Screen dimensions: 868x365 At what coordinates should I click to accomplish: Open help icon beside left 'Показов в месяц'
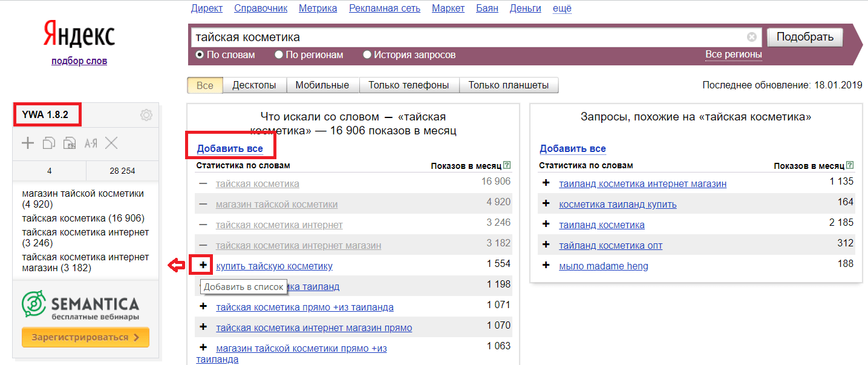point(507,165)
